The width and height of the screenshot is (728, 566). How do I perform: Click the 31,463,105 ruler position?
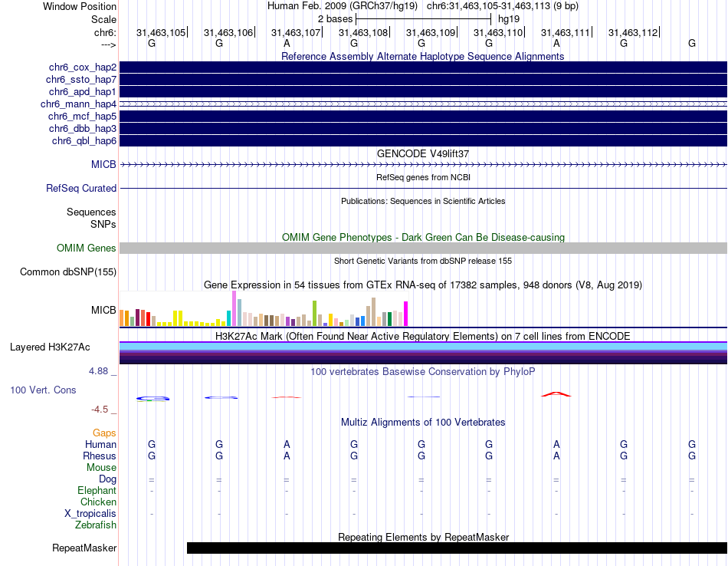pos(161,32)
